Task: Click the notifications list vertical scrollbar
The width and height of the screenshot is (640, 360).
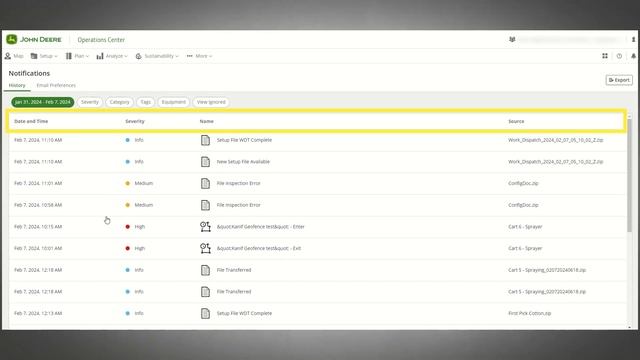Action: coord(629,176)
